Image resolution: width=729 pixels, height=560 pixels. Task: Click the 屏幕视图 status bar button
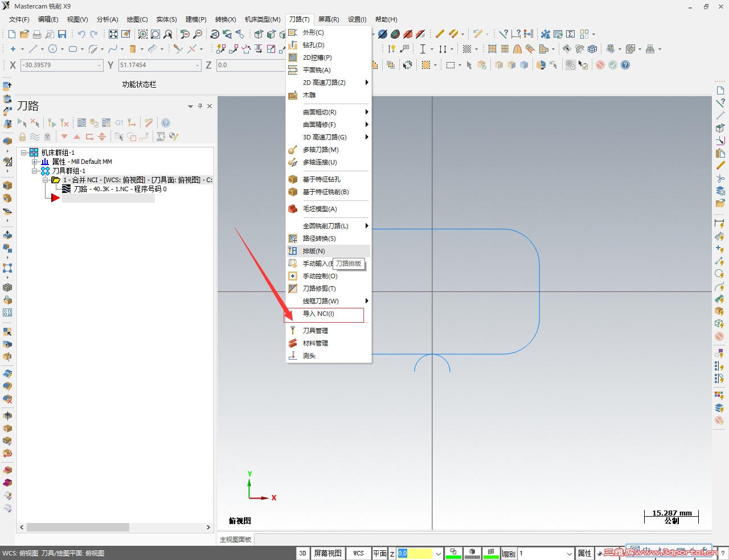328,553
